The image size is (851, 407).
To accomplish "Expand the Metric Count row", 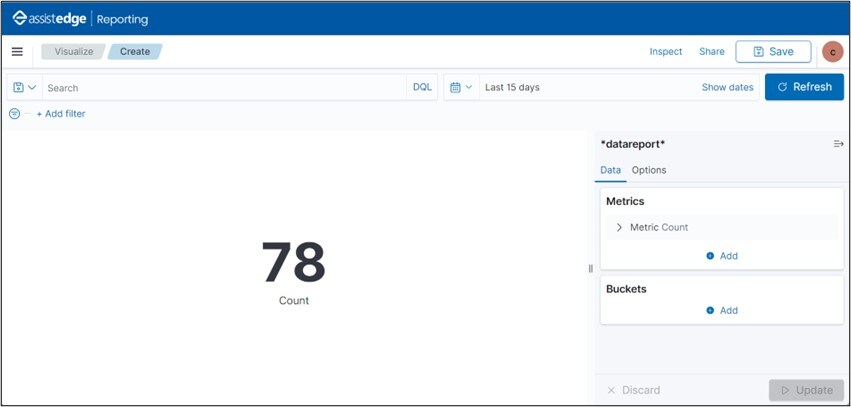I will [x=722, y=227].
